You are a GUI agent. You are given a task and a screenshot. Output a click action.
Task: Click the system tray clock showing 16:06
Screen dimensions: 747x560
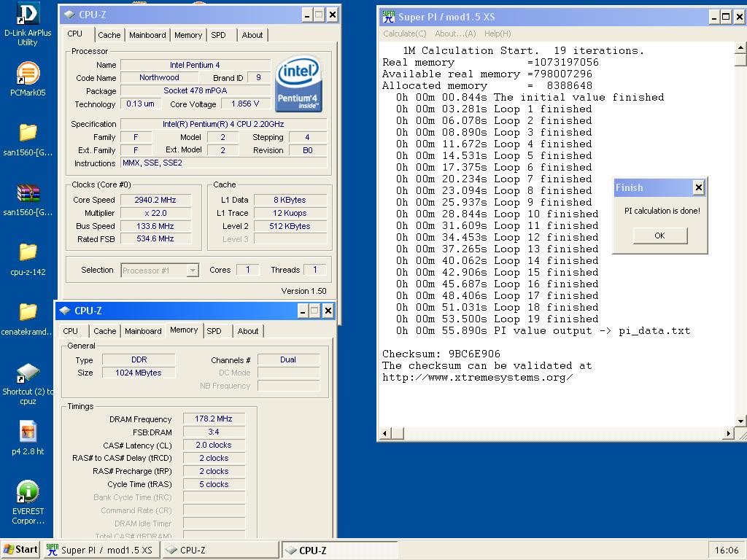click(x=727, y=550)
